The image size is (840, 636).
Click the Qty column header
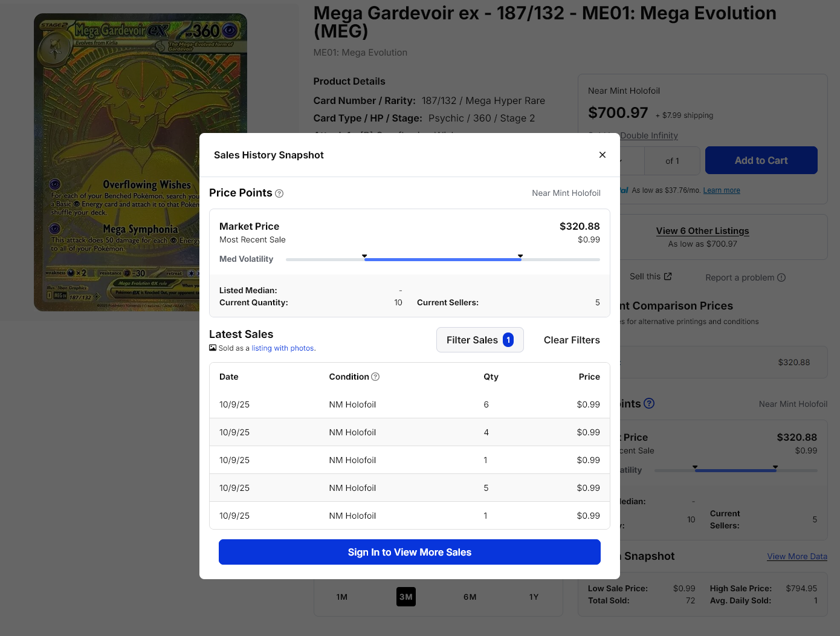(491, 377)
